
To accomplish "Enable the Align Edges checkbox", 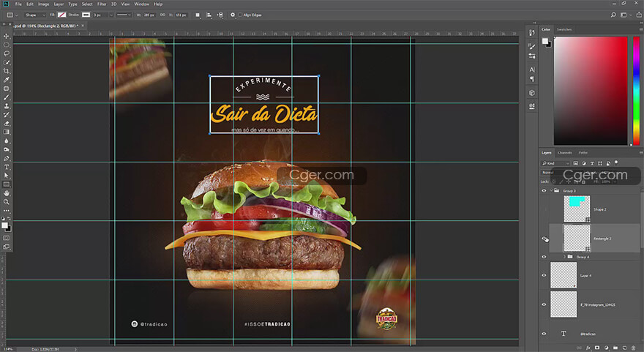I will click(x=240, y=15).
